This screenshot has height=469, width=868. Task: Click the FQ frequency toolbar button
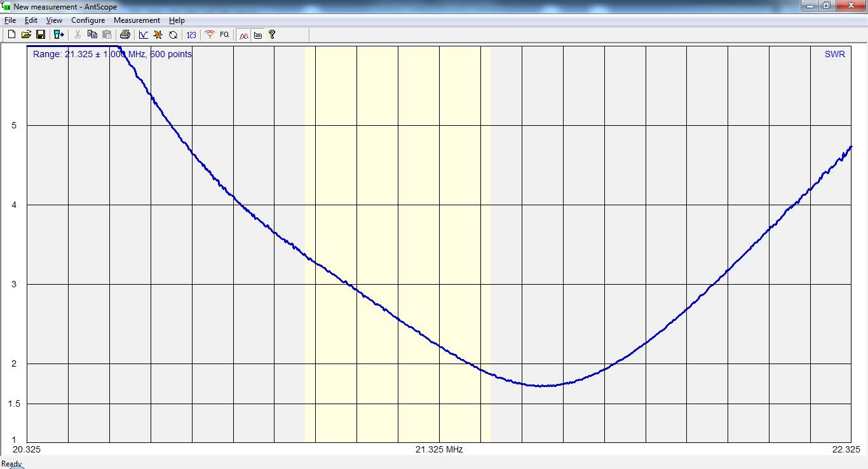(x=224, y=35)
